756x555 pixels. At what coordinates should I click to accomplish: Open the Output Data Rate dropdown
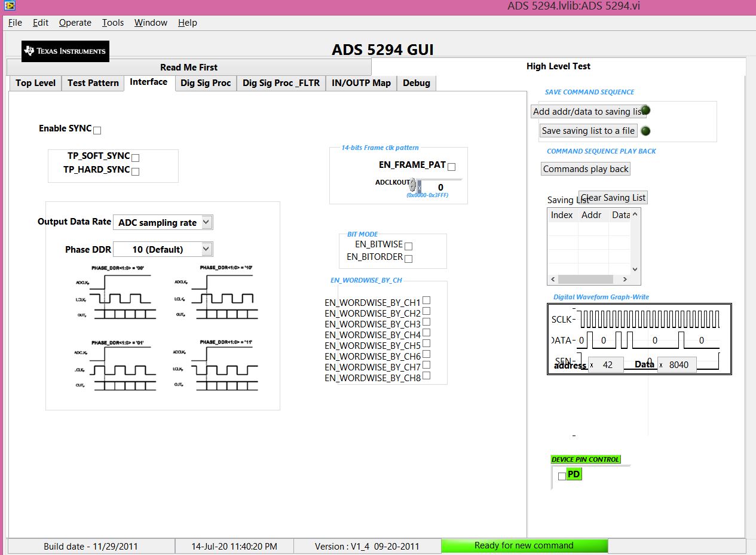pos(163,222)
